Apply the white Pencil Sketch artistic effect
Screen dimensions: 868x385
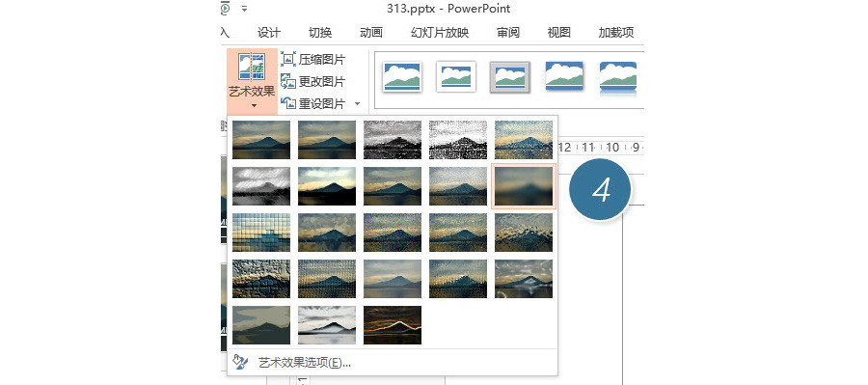tap(458, 140)
